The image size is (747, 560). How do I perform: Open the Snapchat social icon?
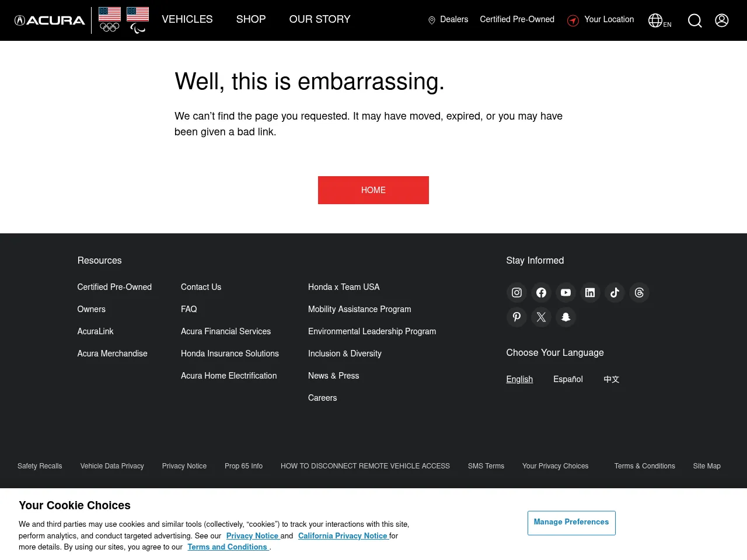click(566, 317)
